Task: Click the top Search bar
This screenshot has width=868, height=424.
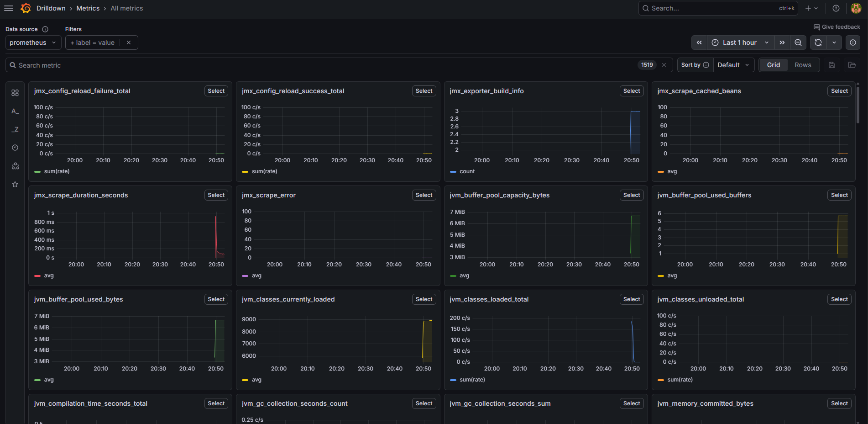Action: [x=718, y=8]
